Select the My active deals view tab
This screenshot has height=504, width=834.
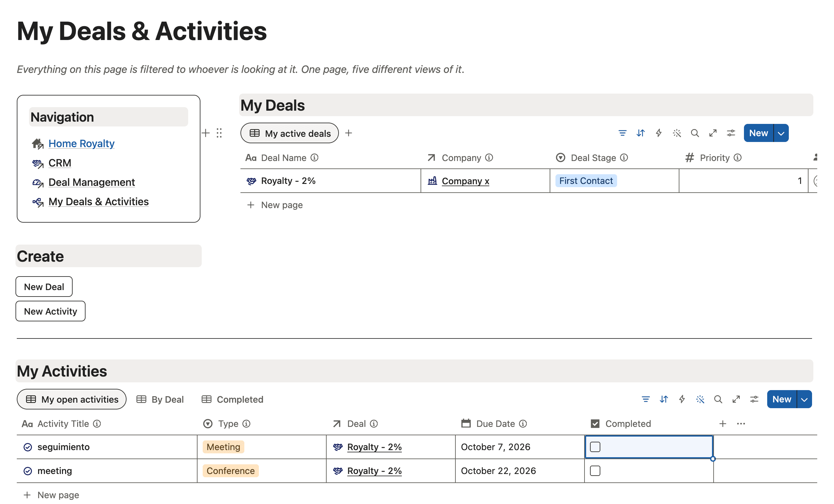click(x=290, y=133)
